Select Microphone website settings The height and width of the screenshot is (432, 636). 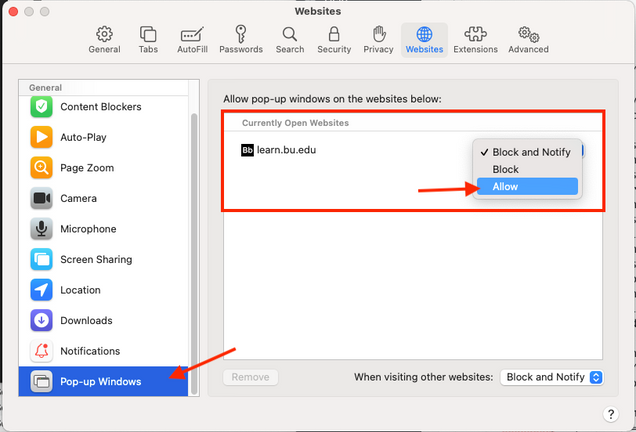[x=103, y=229]
